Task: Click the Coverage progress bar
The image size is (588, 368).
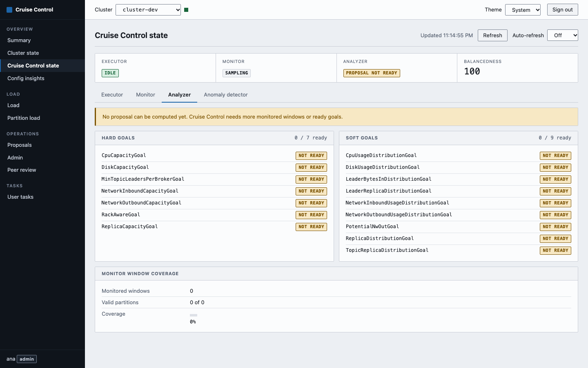Action: 194,315
